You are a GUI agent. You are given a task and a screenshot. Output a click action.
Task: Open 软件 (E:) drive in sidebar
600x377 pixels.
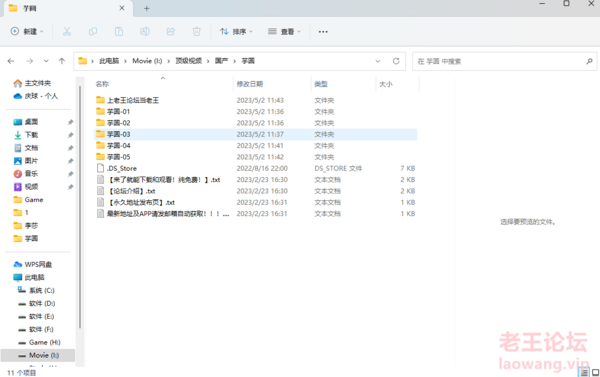pos(36,317)
